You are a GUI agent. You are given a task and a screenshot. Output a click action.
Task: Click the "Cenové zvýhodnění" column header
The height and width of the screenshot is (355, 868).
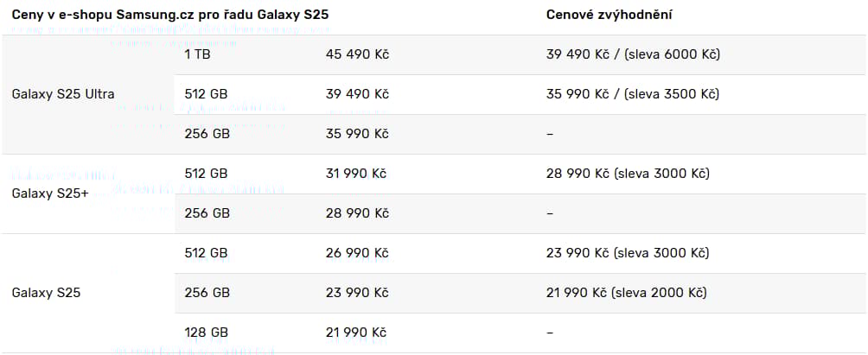pyautogui.click(x=610, y=16)
